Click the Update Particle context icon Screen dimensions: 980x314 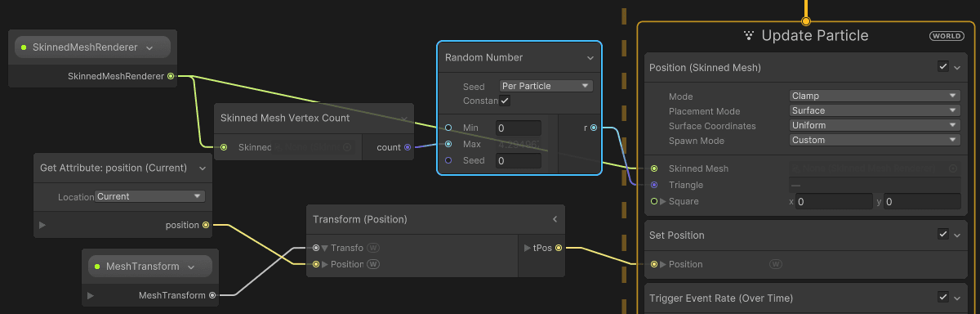pyautogui.click(x=749, y=36)
